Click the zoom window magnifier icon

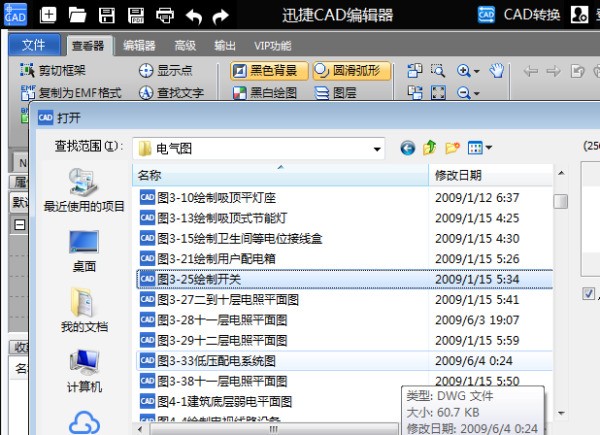438,70
